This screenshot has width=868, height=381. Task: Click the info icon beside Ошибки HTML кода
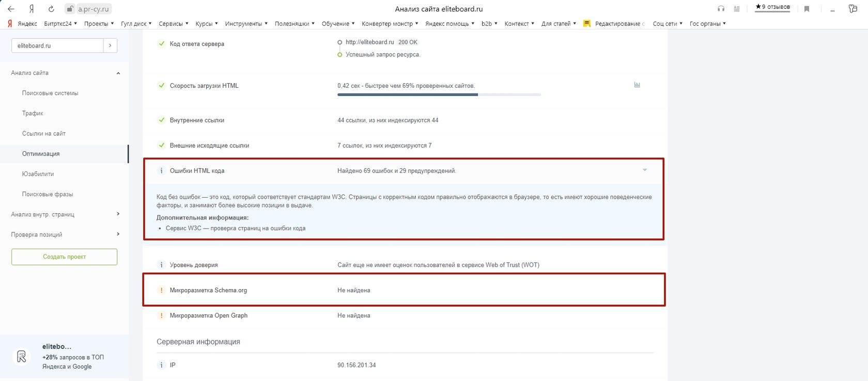click(x=161, y=171)
